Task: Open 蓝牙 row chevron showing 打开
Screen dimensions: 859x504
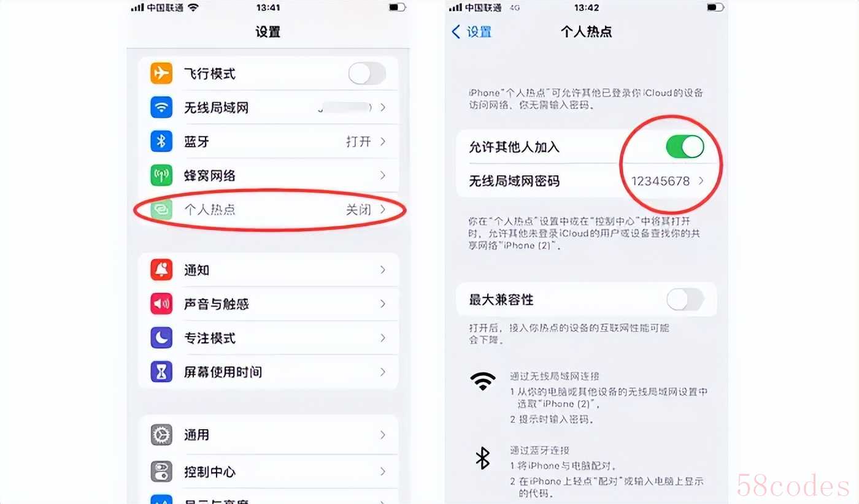Action: tap(383, 142)
